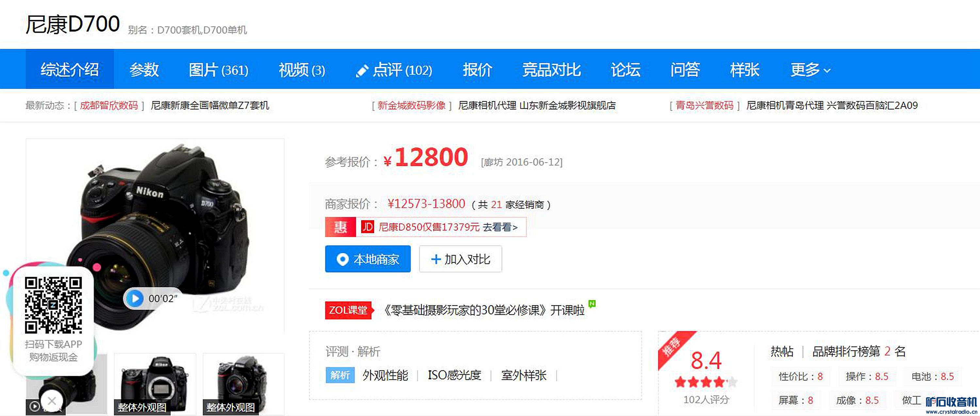
Task: Open the ISO感光度 review link
Action: click(x=454, y=375)
